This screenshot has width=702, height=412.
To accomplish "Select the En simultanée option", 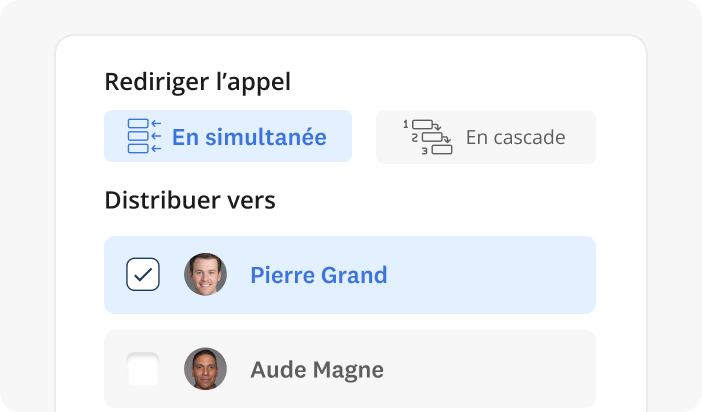I will [x=228, y=136].
